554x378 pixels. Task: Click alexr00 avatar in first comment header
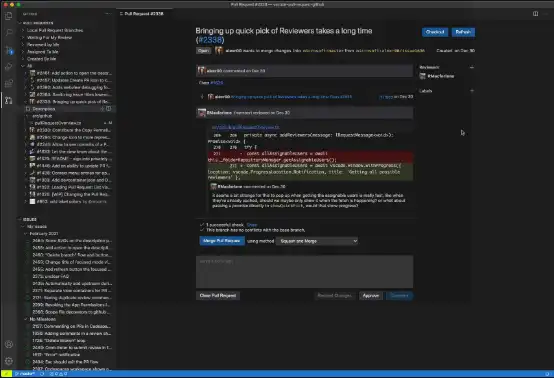coord(201,71)
